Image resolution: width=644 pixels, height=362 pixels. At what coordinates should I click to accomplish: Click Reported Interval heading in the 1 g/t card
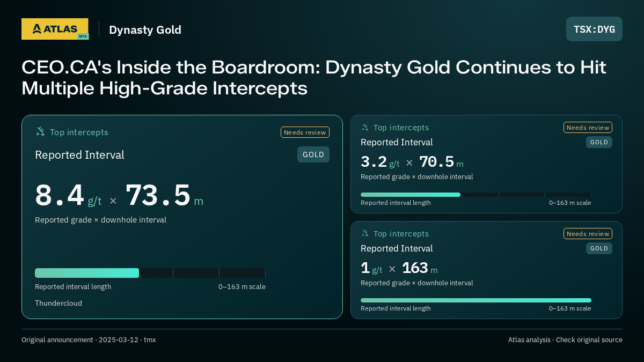pyautogui.click(x=397, y=248)
